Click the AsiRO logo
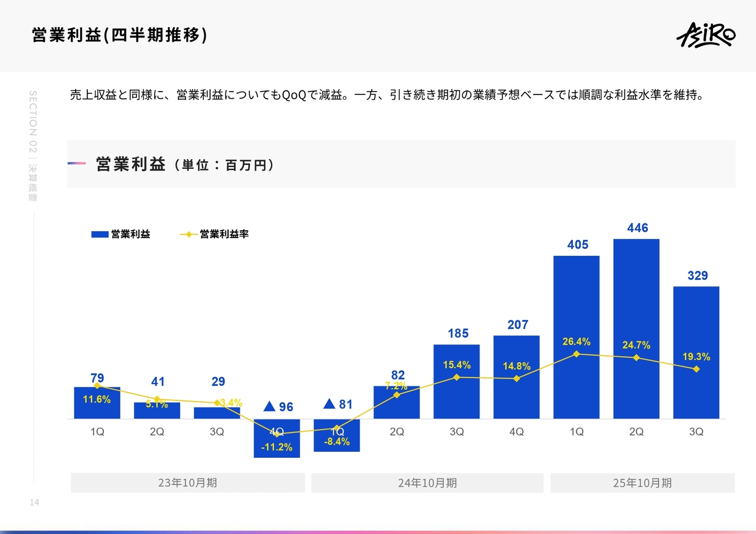Viewport: 756px width, 534px height. click(705, 36)
